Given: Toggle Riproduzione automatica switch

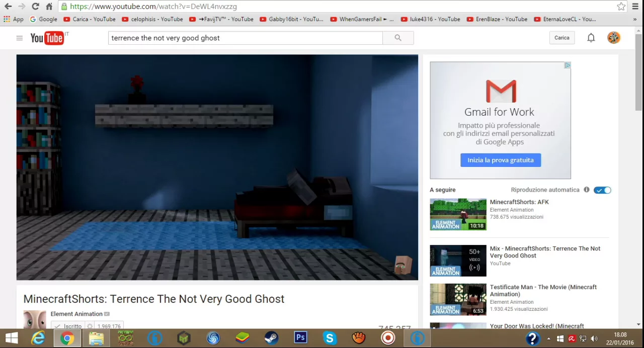Looking at the screenshot, I should click(x=602, y=190).
